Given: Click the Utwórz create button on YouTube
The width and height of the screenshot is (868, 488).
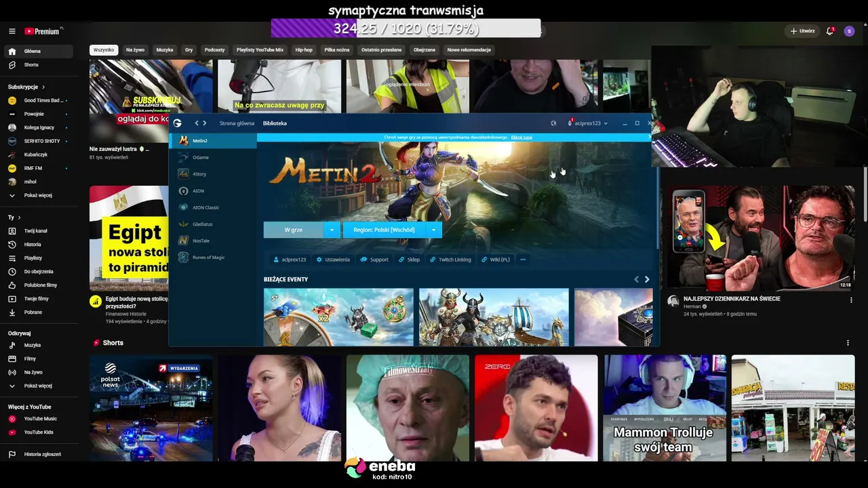Looking at the screenshot, I should tap(802, 31).
